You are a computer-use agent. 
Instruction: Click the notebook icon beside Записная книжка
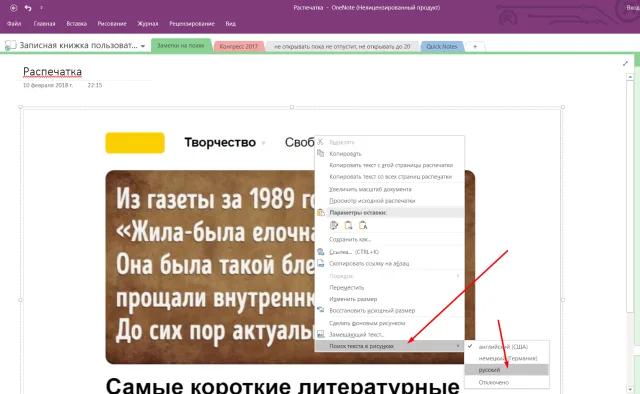click(11, 45)
